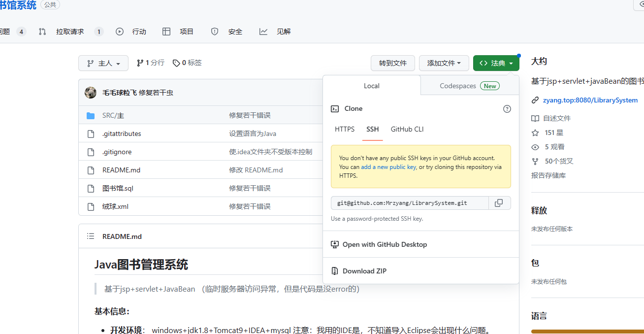Click the 报告存储库 link
Image resolution: width=644 pixels, height=334 pixels.
pos(548,176)
